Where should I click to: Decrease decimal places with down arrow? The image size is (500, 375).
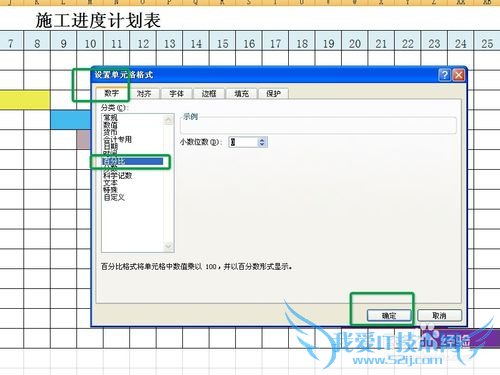tap(262, 145)
